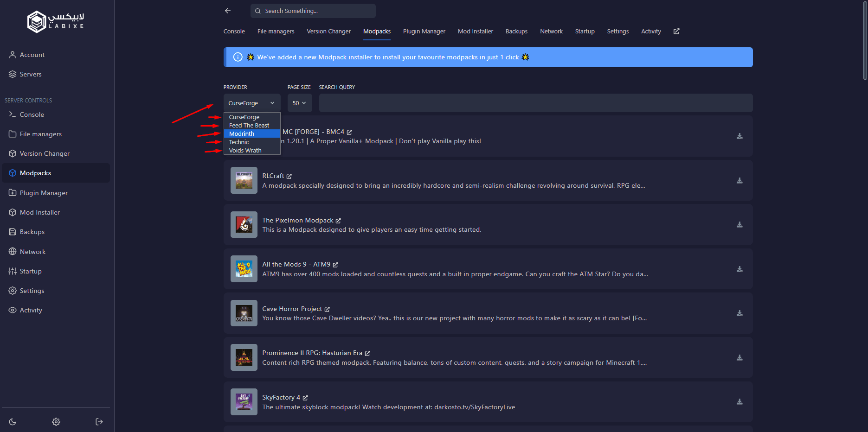Open The Pixelmon Modpack external link icon
This screenshot has height=432, width=868.
(x=338, y=221)
